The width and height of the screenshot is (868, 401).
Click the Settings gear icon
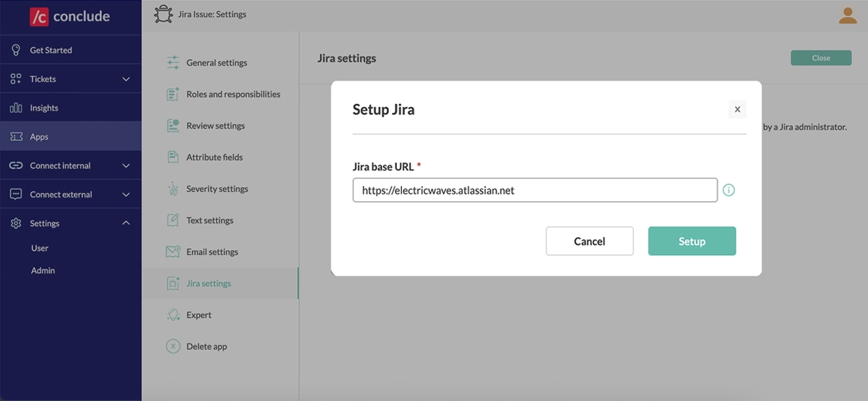tap(16, 223)
